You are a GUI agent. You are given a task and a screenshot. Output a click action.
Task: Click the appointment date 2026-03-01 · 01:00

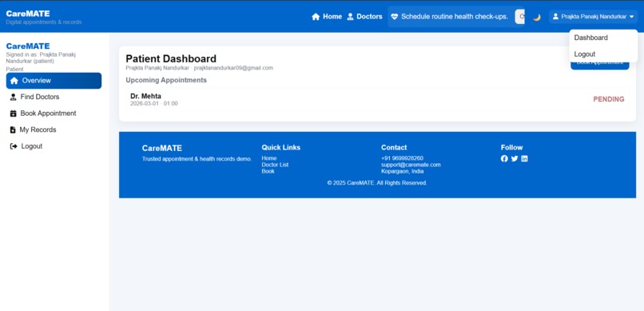(154, 103)
